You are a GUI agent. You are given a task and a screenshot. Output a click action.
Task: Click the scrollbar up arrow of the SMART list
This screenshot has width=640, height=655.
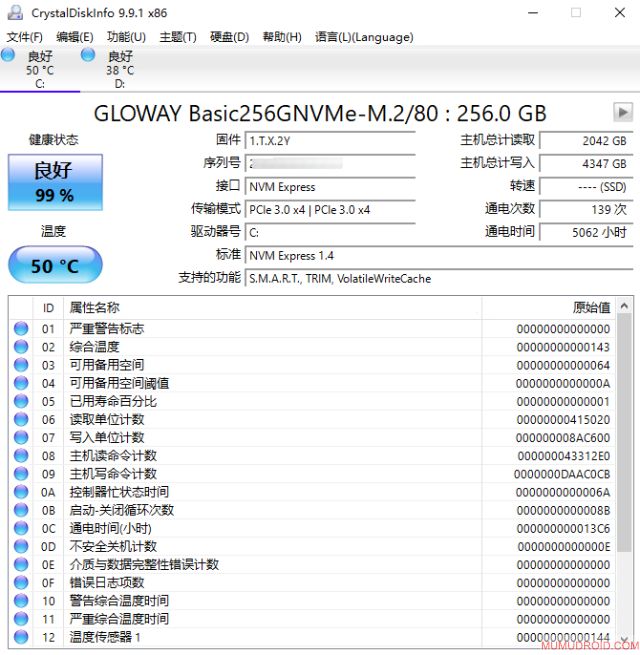[624, 306]
